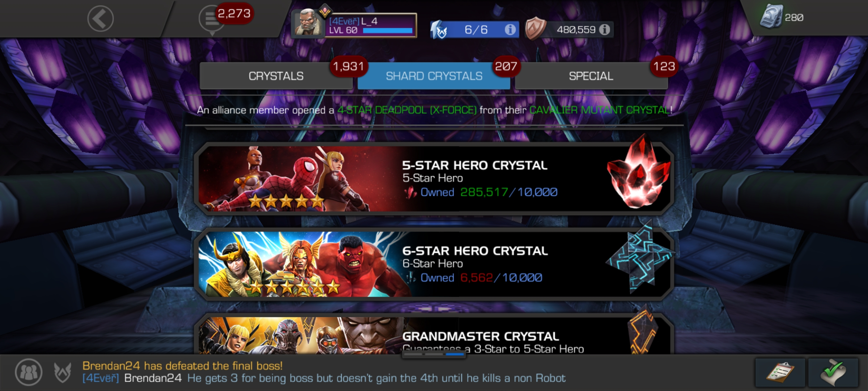Tap the alliance emblem icon in chat bar
The width and height of the screenshot is (868, 391).
coord(63,372)
